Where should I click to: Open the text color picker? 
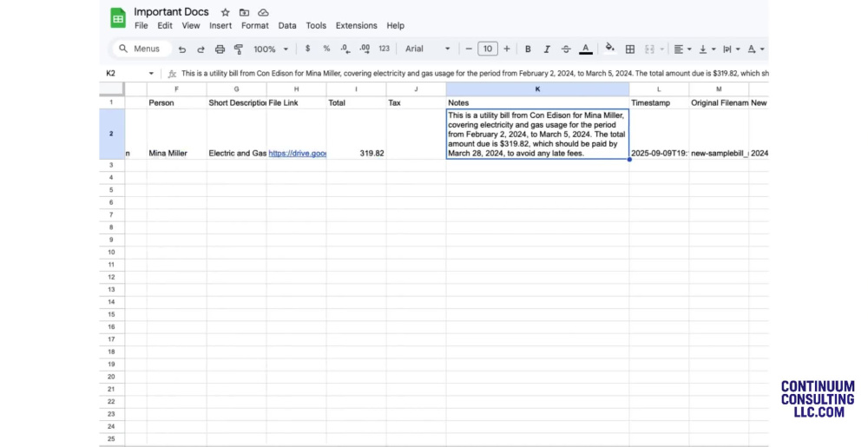pos(586,49)
